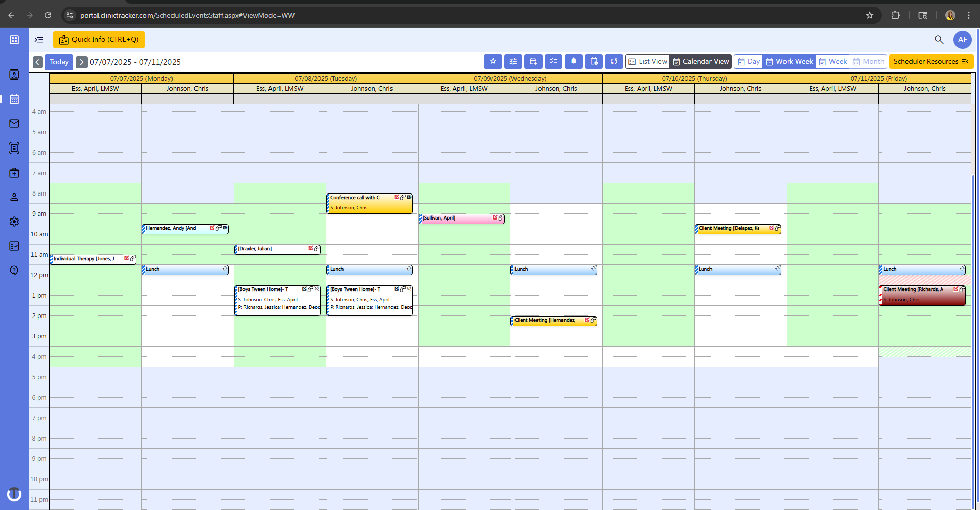Open Quick Info
Viewport: 980px width, 510px height.
coord(99,39)
